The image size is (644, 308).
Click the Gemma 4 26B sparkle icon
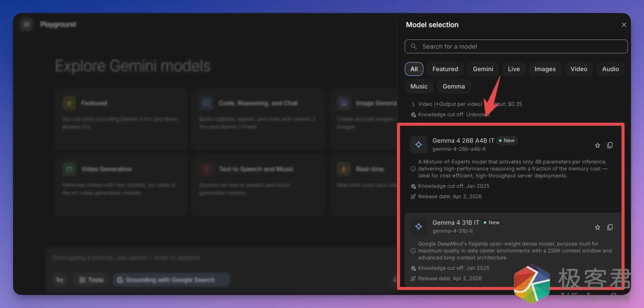(x=418, y=144)
